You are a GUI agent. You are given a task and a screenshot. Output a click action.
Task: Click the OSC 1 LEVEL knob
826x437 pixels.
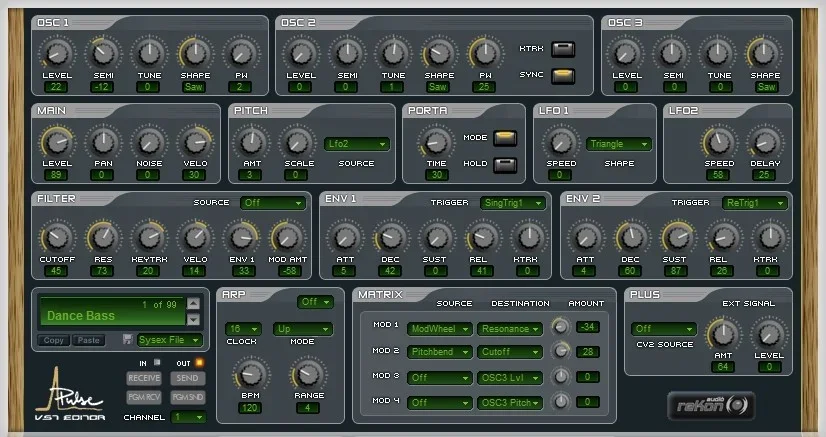57,53
